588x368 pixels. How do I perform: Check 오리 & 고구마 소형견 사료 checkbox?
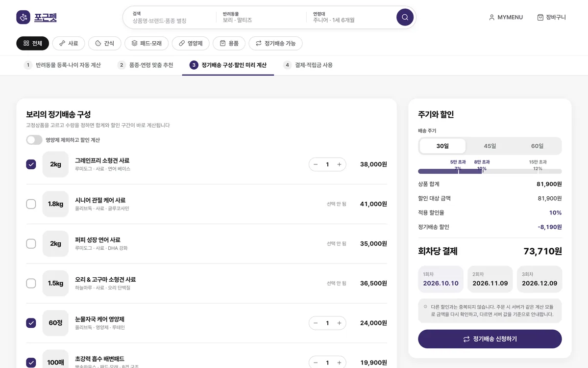[31, 283]
